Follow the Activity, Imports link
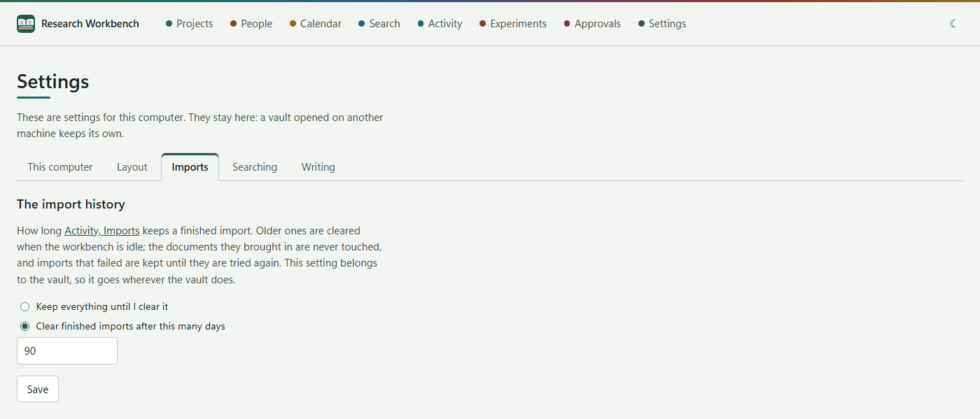This screenshot has height=419, width=980. [102, 230]
